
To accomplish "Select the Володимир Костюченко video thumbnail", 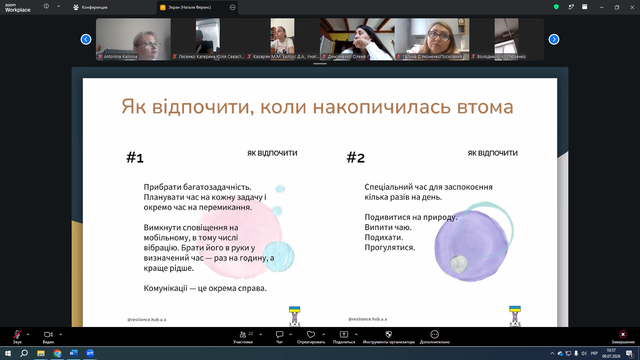I will click(x=507, y=39).
